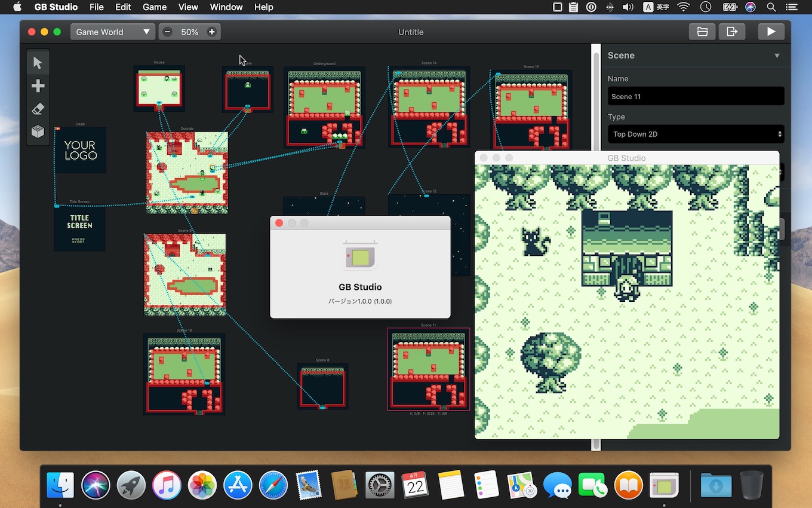This screenshot has width=812, height=508.
Task: Activate the Eraser tool
Action: pos(38,109)
